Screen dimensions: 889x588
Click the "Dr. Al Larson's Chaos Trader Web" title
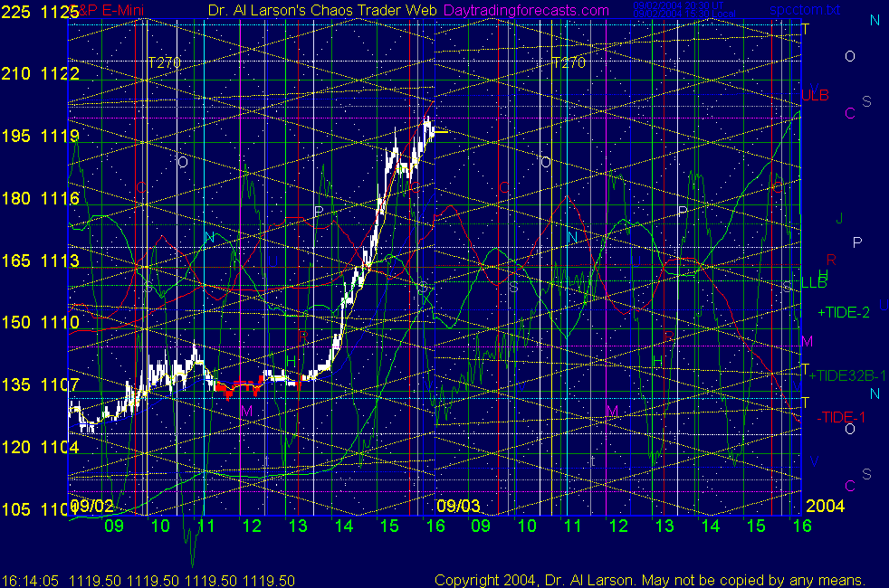pos(322,11)
